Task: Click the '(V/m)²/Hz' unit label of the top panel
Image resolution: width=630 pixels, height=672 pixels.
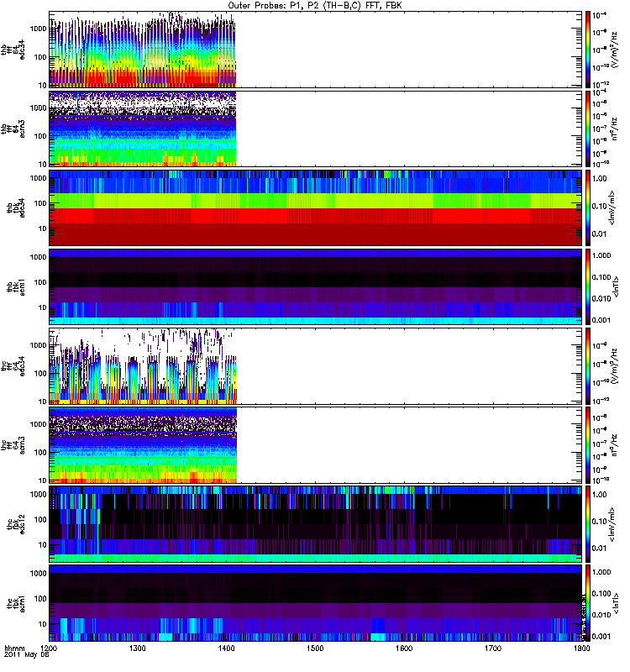Action: coord(616,50)
